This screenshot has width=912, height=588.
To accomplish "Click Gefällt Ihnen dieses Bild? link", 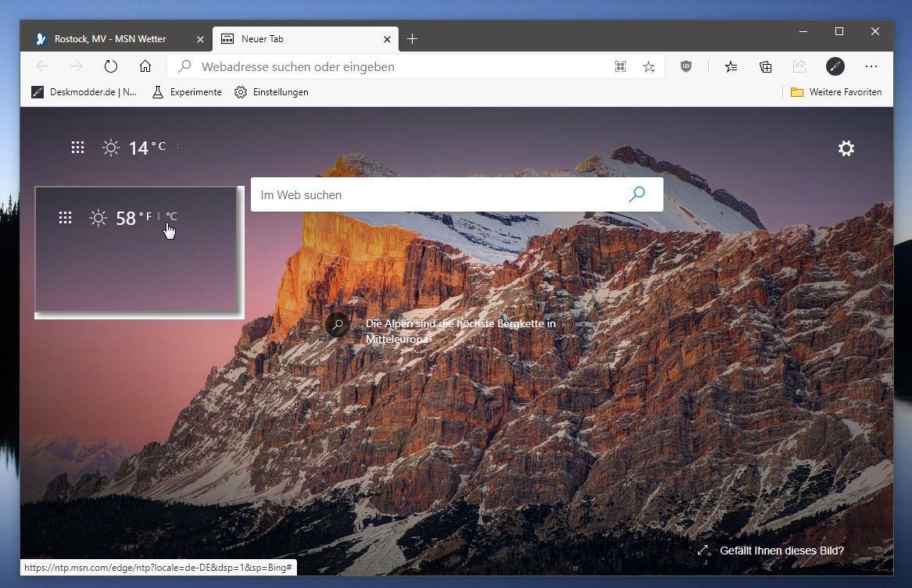I will [x=781, y=551].
